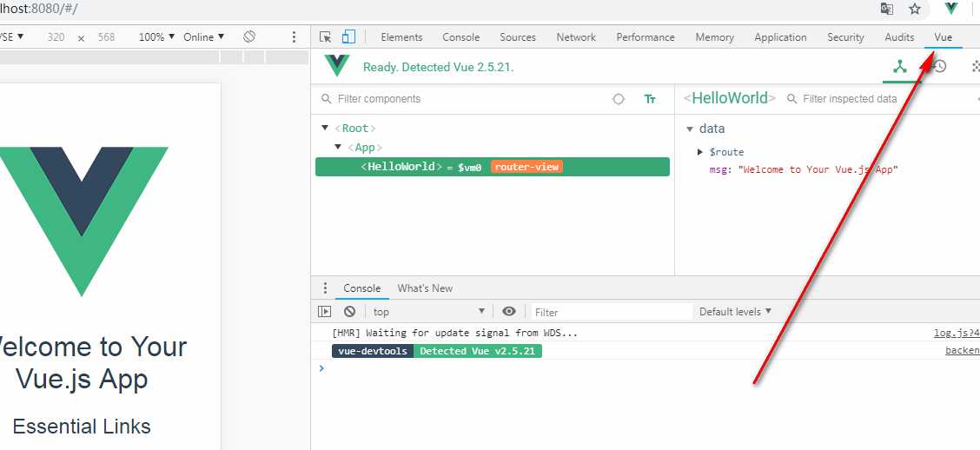Viewport: 980px width, 450px height.
Task: Click the Vue extension icon in toolbar
Action: (x=951, y=8)
